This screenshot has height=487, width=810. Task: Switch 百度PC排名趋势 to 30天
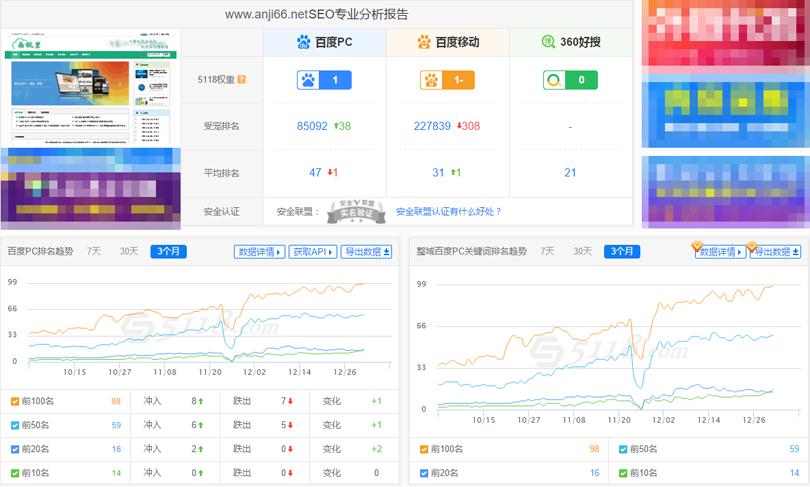[x=129, y=251]
